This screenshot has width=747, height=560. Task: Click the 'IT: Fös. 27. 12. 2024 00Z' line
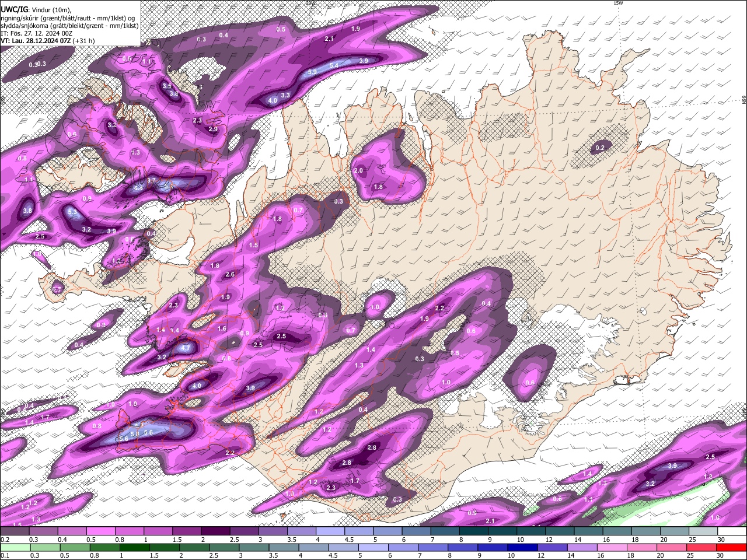[x=36, y=33]
